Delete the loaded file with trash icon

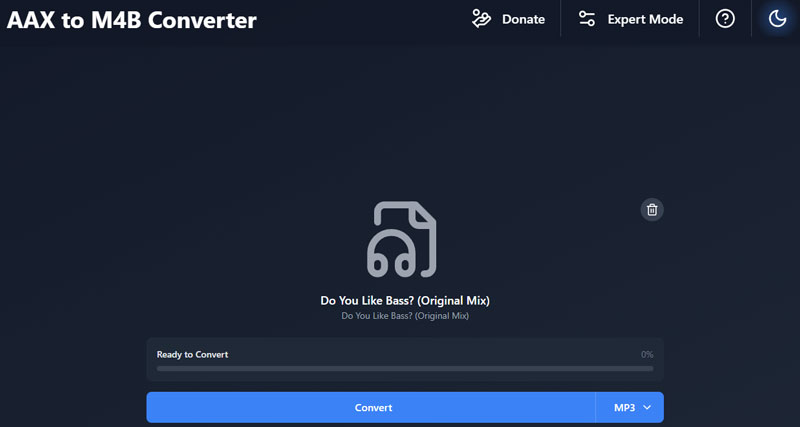(x=652, y=209)
